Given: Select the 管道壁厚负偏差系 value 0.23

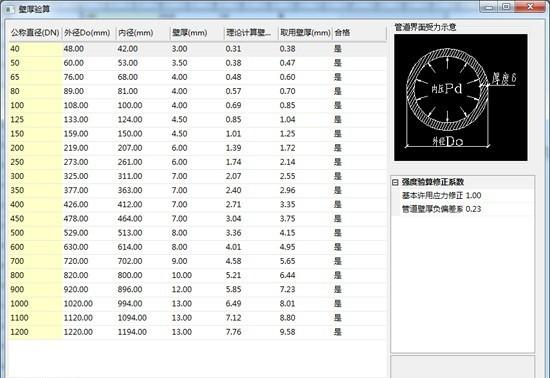Looking at the screenshot, I should pos(474,209).
